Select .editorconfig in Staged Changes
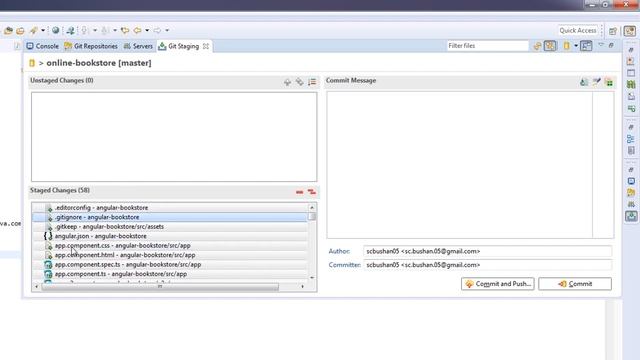The height and width of the screenshot is (360, 640). pyautogui.click(x=170, y=208)
